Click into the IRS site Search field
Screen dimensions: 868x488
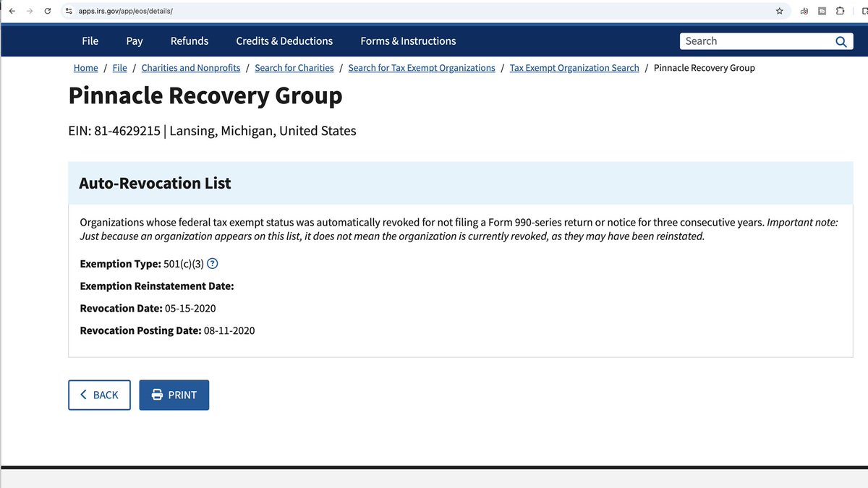(x=752, y=41)
